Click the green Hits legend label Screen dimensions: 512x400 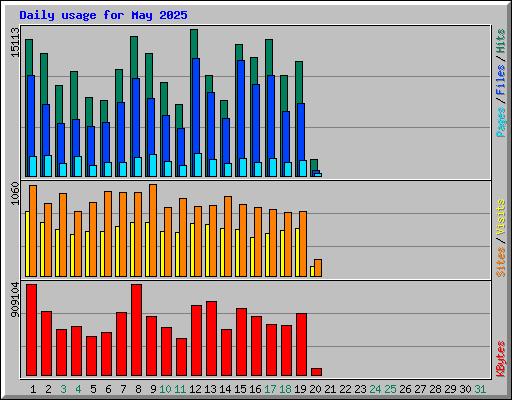(x=500, y=41)
